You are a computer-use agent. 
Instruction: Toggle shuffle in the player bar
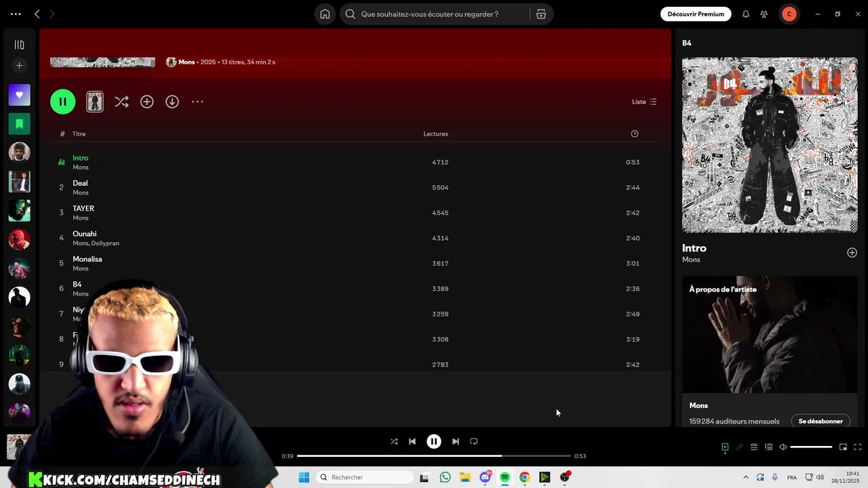(x=394, y=441)
